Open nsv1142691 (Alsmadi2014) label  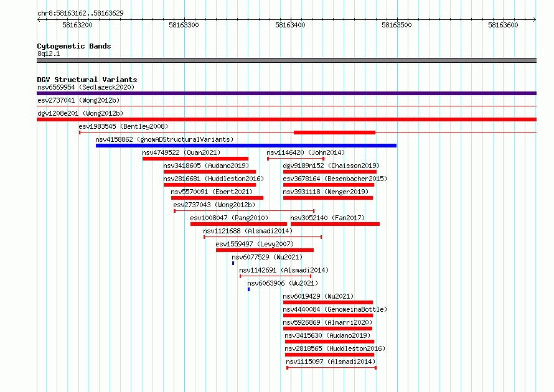[x=284, y=270]
